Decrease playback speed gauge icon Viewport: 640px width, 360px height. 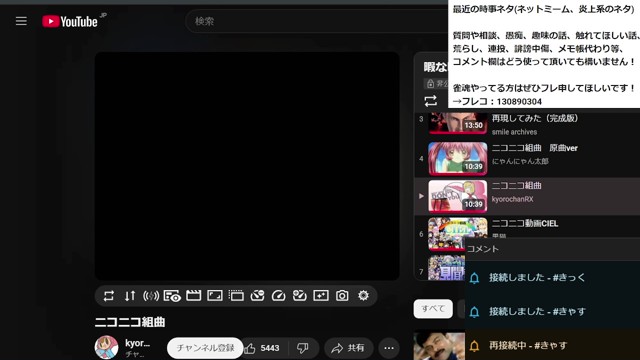click(257, 296)
